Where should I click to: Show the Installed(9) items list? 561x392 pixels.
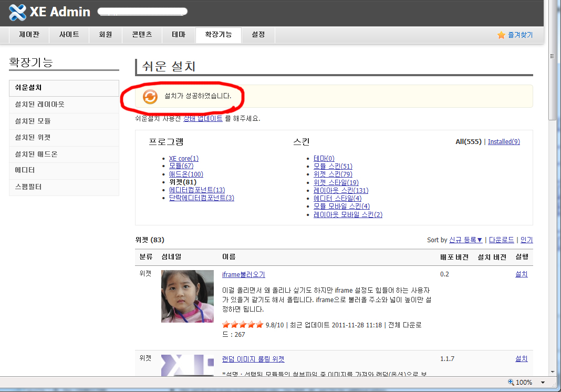(504, 142)
